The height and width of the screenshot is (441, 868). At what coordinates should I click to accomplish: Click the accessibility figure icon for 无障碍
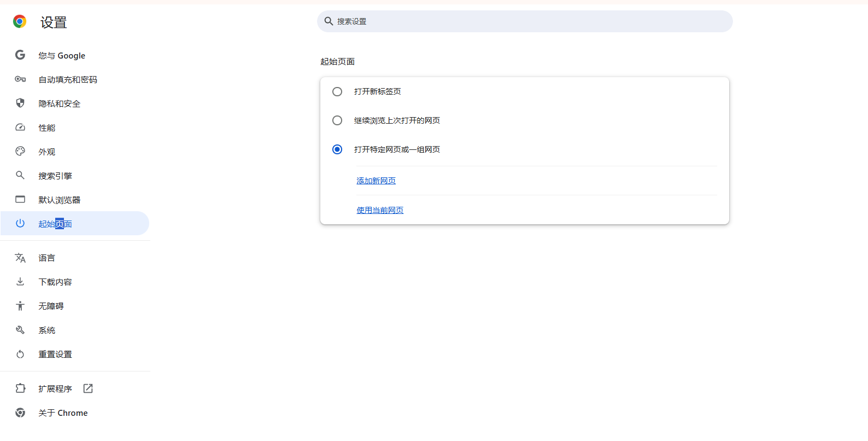[x=20, y=306]
